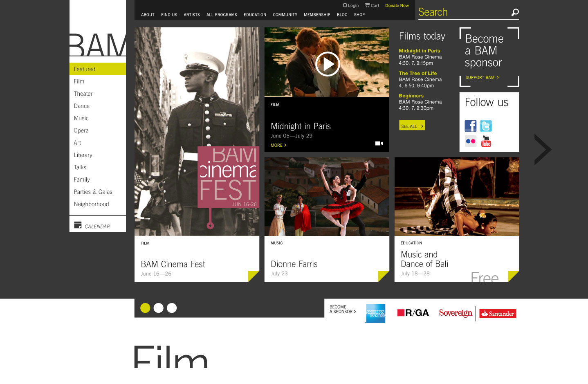Screen dimensions: 588x384
Task: Click the Donate Now link
Action: click(x=397, y=6)
